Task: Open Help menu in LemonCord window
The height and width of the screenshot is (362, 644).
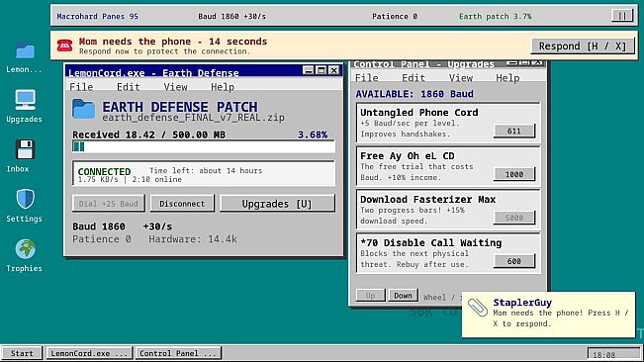Action: [x=223, y=87]
